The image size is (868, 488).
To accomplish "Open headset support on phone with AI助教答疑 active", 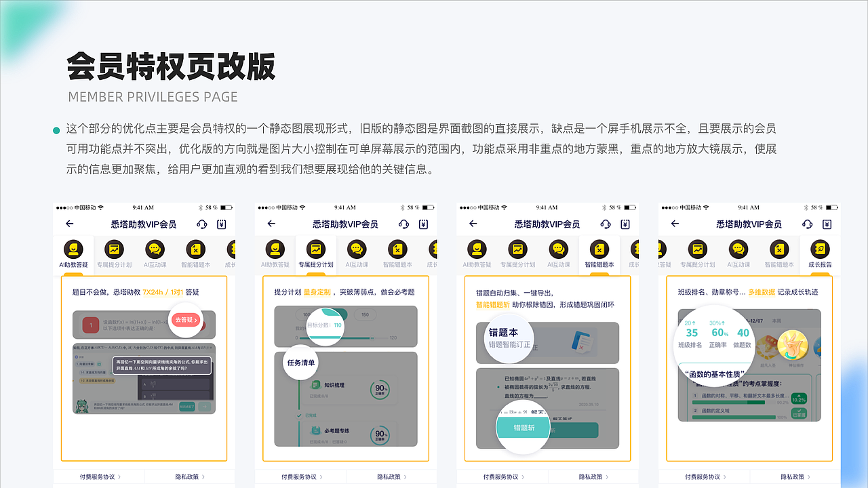I will [x=202, y=224].
